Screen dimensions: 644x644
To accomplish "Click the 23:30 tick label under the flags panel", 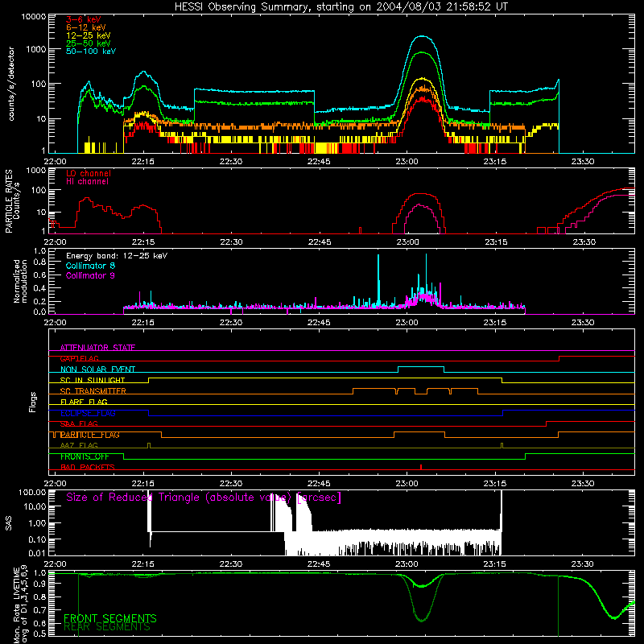I will coord(582,484).
